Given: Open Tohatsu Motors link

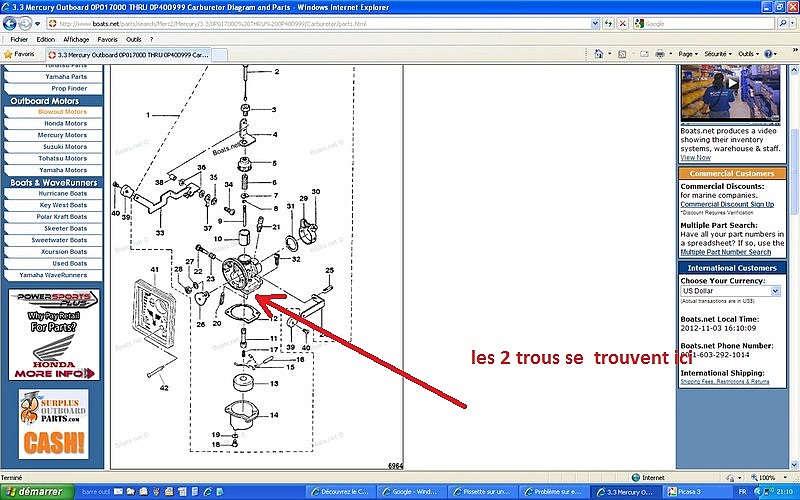Looking at the screenshot, I should point(62,159).
